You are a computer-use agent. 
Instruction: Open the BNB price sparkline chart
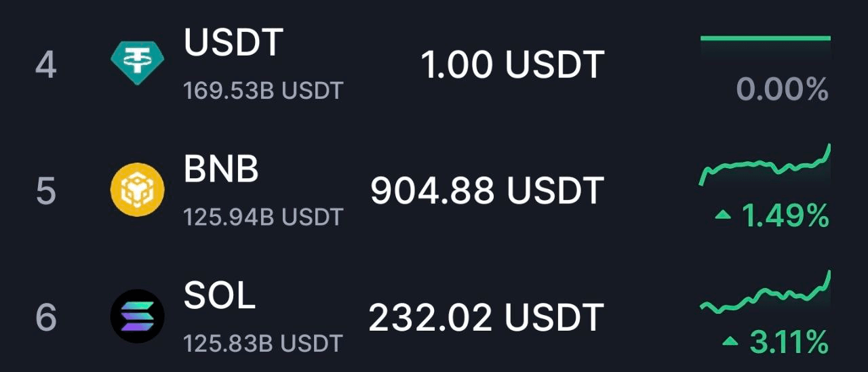pos(766,165)
